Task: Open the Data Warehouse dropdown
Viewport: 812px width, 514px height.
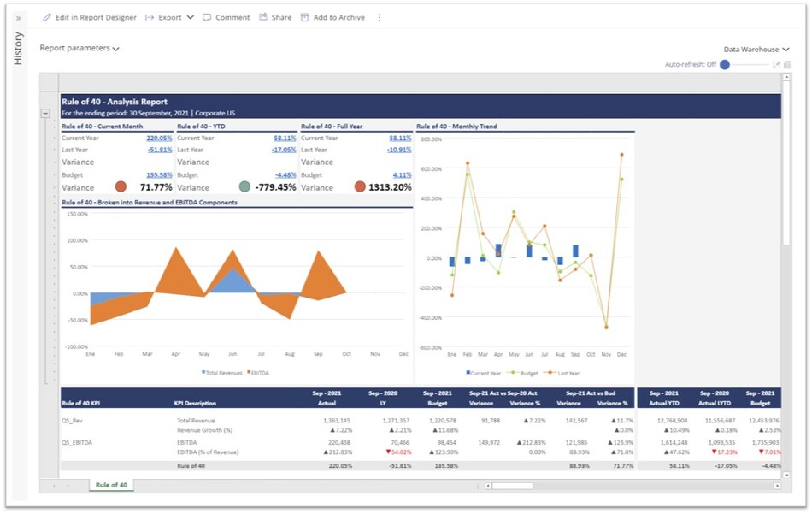Action: (x=756, y=50)
